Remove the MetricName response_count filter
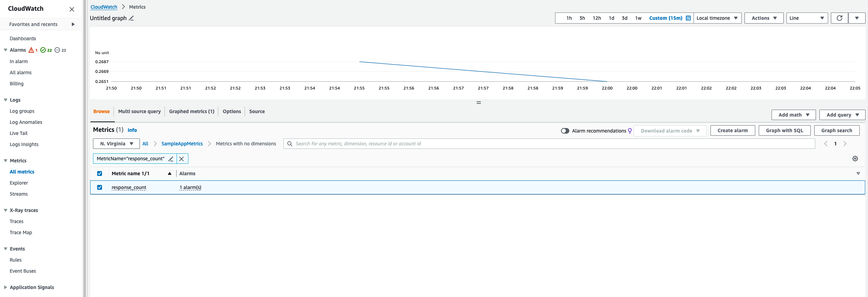Viewport: 868px width, 297px height. coord(181,159)
